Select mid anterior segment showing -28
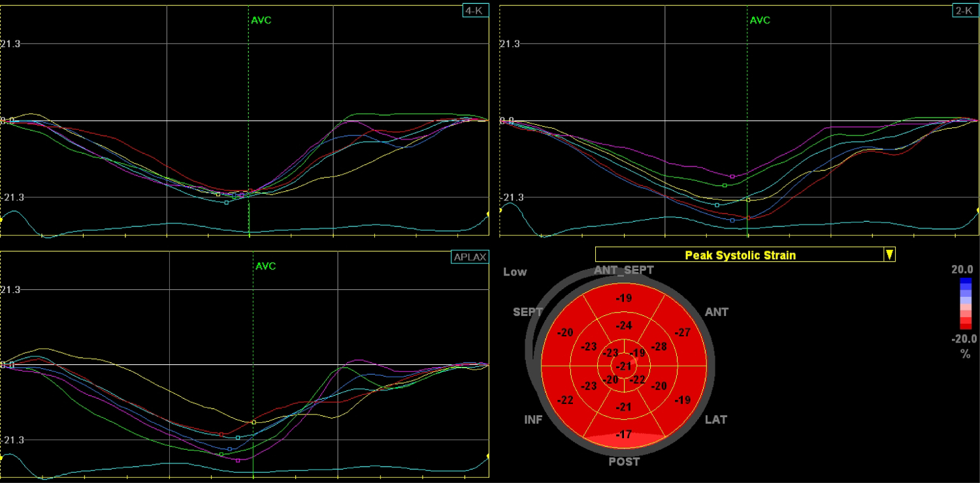 (659, 347)
